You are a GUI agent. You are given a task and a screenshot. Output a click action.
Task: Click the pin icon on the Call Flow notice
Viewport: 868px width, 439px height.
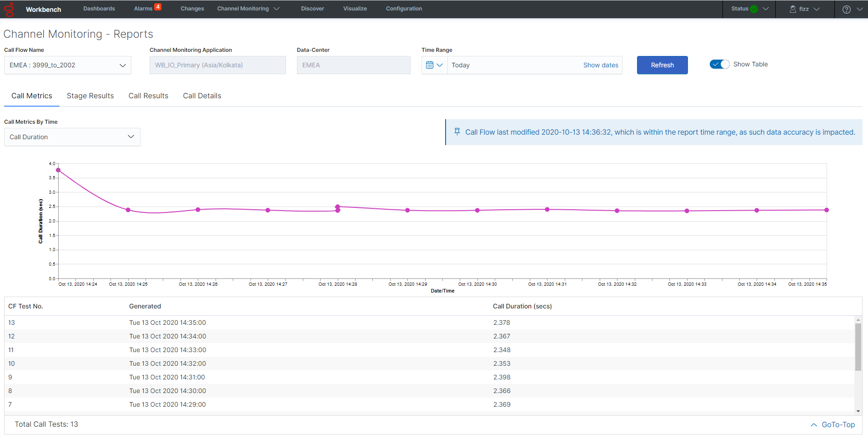[457, 132]
